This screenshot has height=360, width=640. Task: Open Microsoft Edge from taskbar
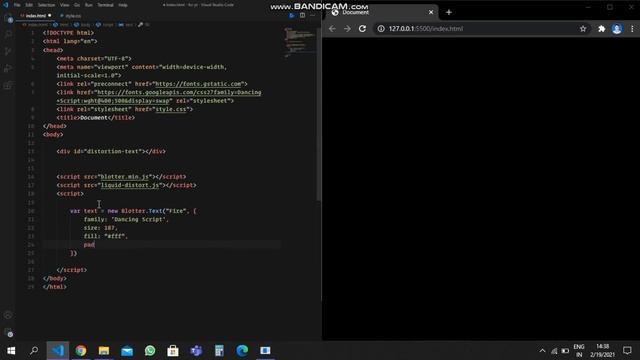click(x=242, y=350)
